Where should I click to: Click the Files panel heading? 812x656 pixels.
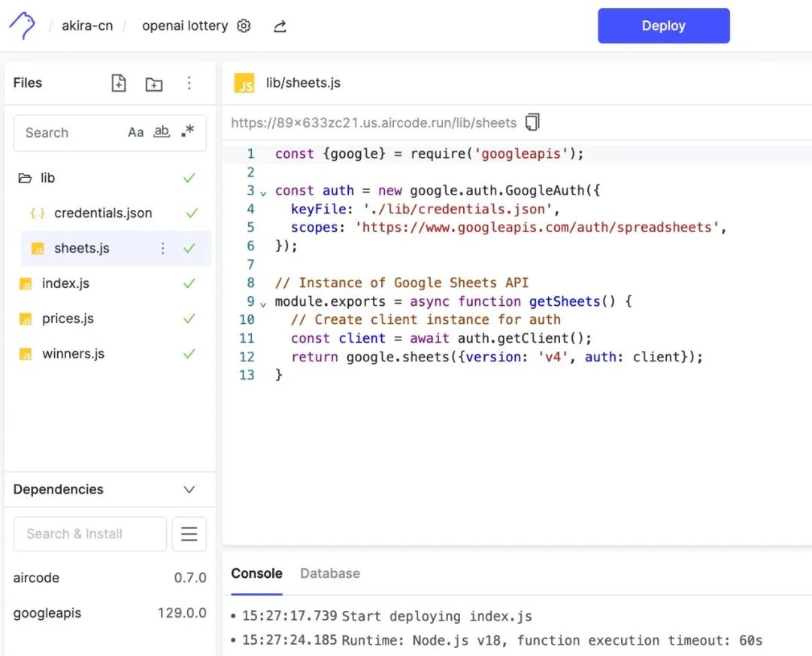click(x=28, y=83)
